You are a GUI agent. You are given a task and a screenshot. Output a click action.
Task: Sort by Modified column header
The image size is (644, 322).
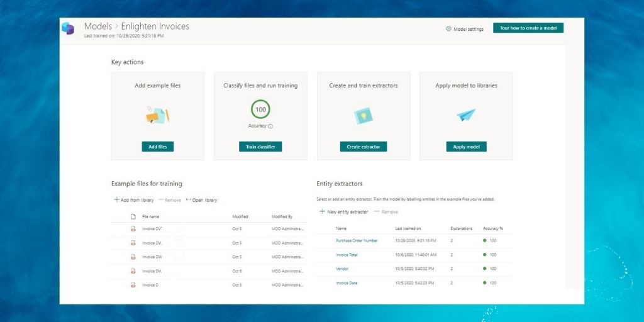coord(240,216)
